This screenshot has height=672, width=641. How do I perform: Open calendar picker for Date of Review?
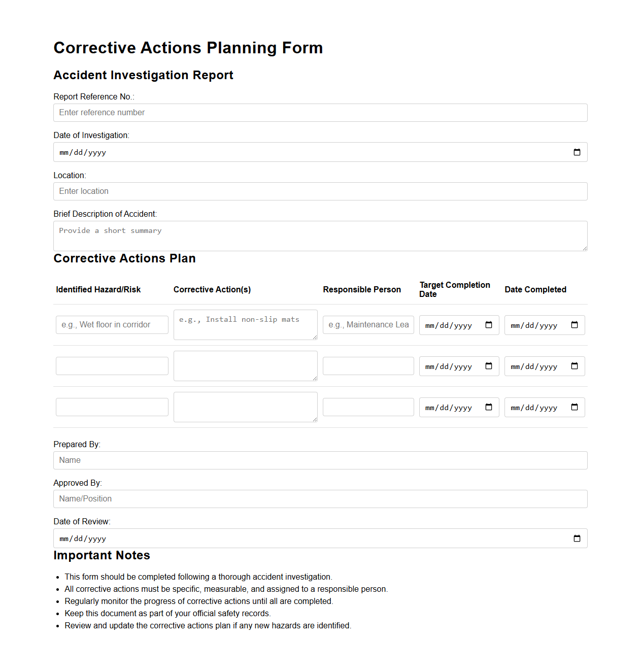coord(577,539)
